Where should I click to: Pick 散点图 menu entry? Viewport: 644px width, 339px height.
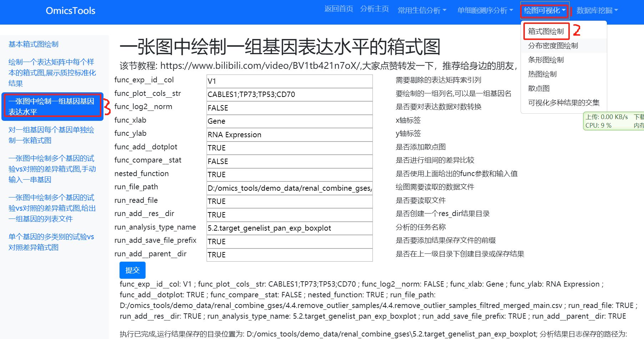point(539,88)
